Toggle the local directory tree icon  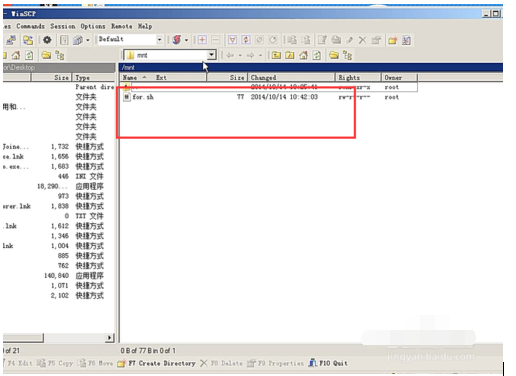pos(60,55)
